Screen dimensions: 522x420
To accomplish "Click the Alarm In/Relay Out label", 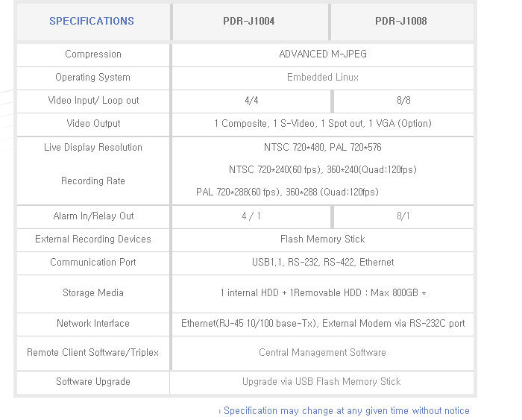I will [x=93, y=216].
